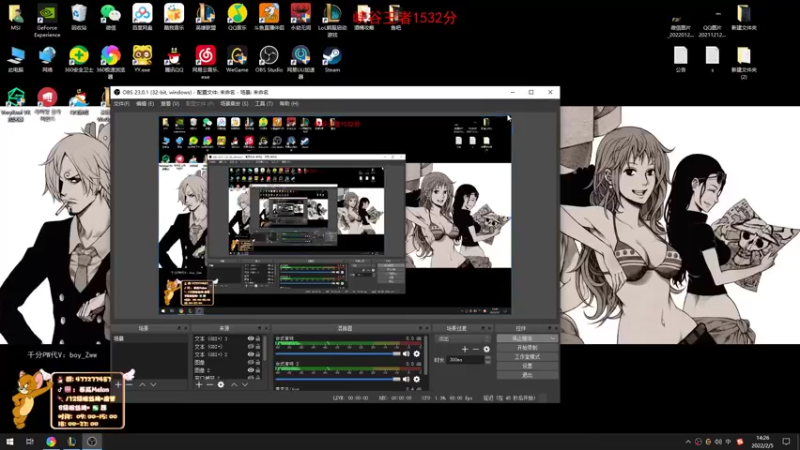
Task: Open Windows Start menu
Action: pos(10,441)
